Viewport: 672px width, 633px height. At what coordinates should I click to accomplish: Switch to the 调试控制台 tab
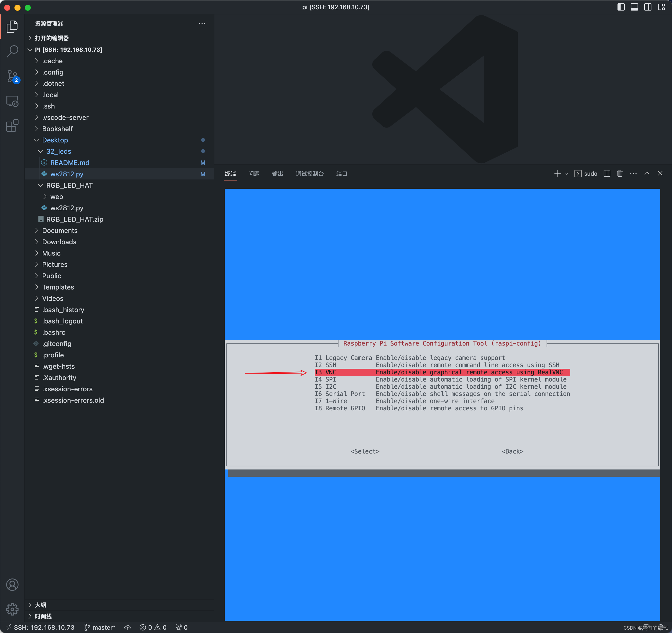click(x=309, y=174)
